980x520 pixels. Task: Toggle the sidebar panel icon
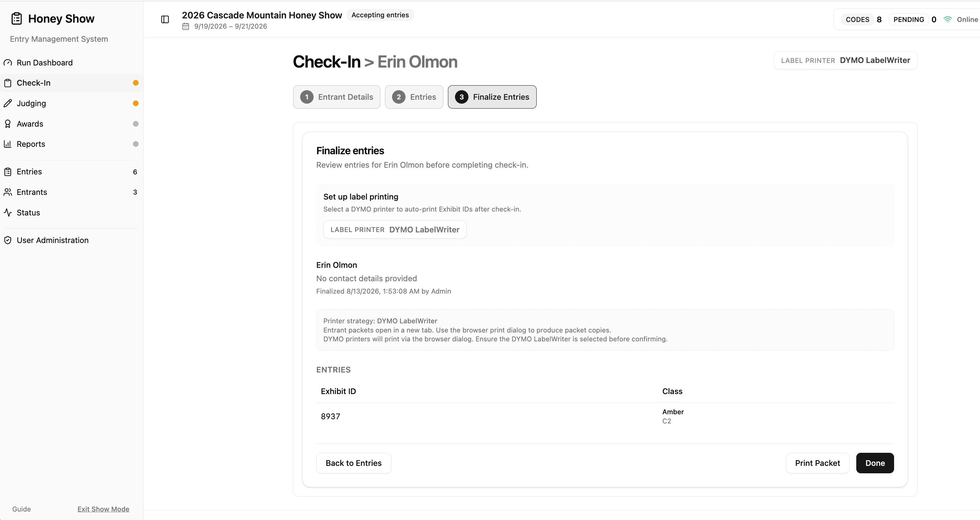[x=165, y=19]
